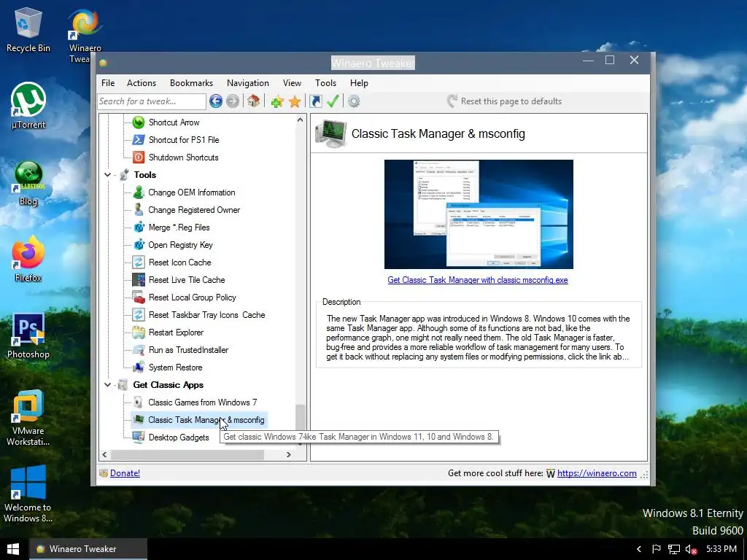Screen dimensions: 747x560
Task: Open the Help menu
Action: tap(359, 83)
